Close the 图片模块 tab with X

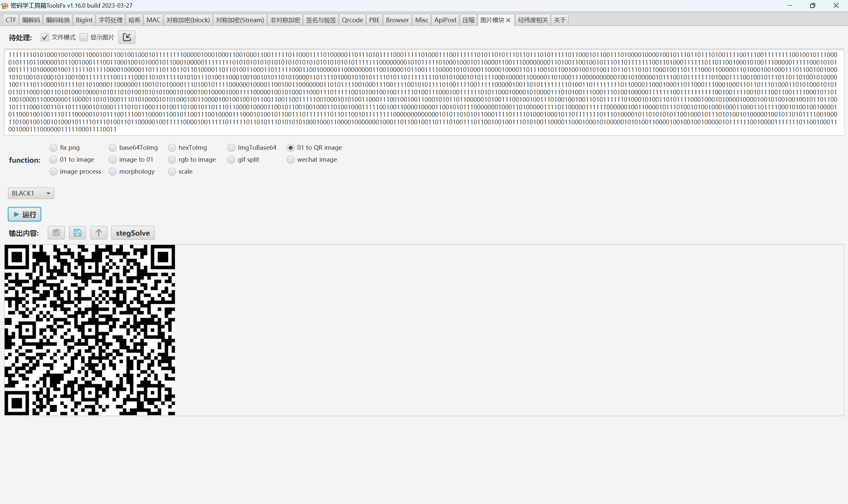[x=508, y=20]
